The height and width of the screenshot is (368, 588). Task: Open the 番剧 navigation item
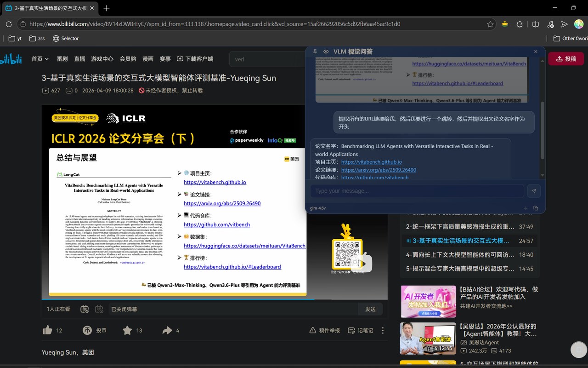point(62,59)
